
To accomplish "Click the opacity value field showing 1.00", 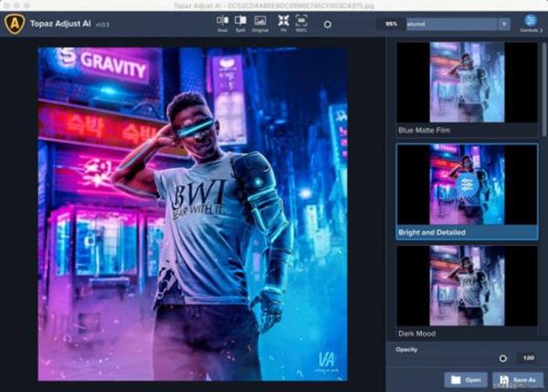I will [x=528, y=358].
